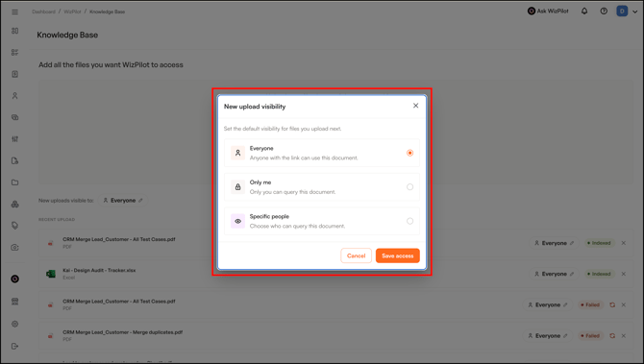Close the New upload visibility dialog
The image size is (644, 364).
(x=415, y=106)
